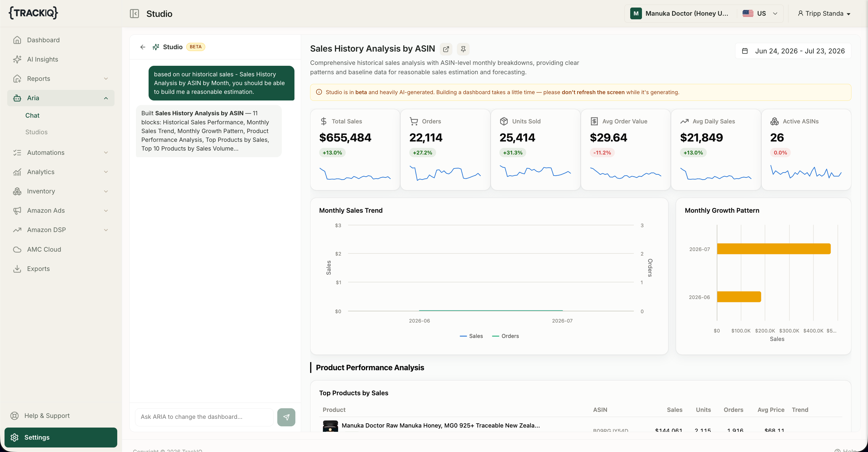Toggle Orders series in chart legend
The height and width of the screenshot is (452, 868).
point(505,336)
